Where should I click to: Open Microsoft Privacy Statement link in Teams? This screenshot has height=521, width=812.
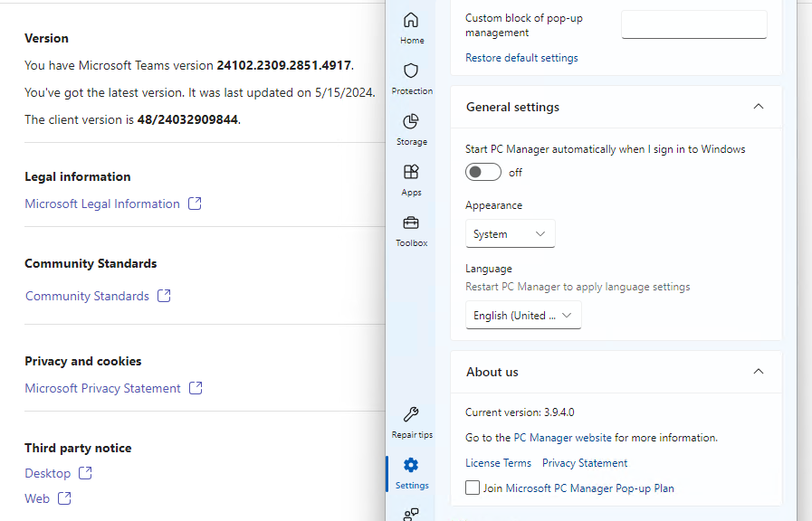[x=102, y=387]
